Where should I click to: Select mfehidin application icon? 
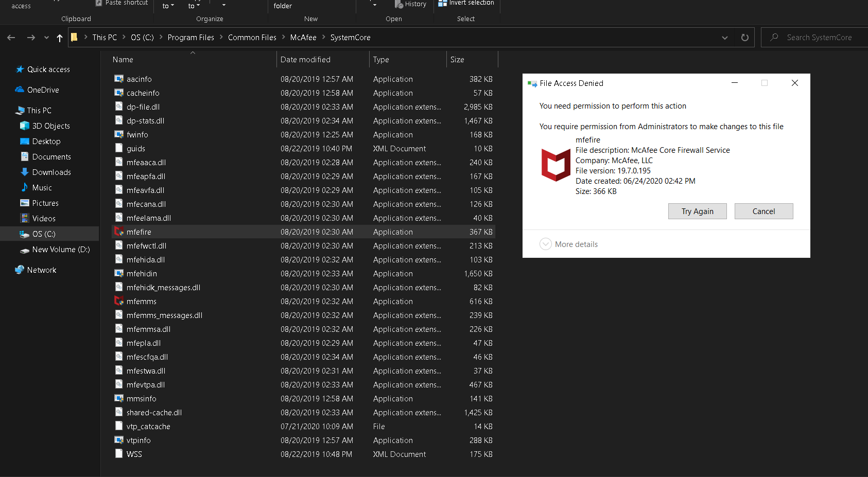119,273
